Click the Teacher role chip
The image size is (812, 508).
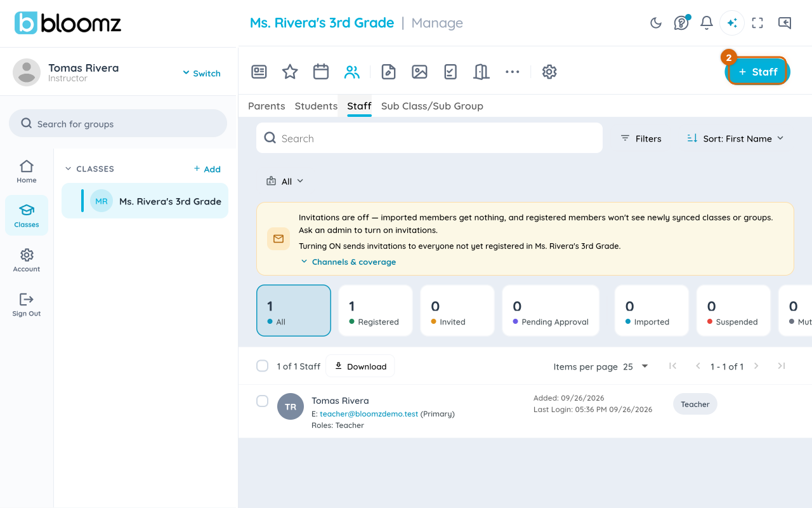click(x=695, y=404)
